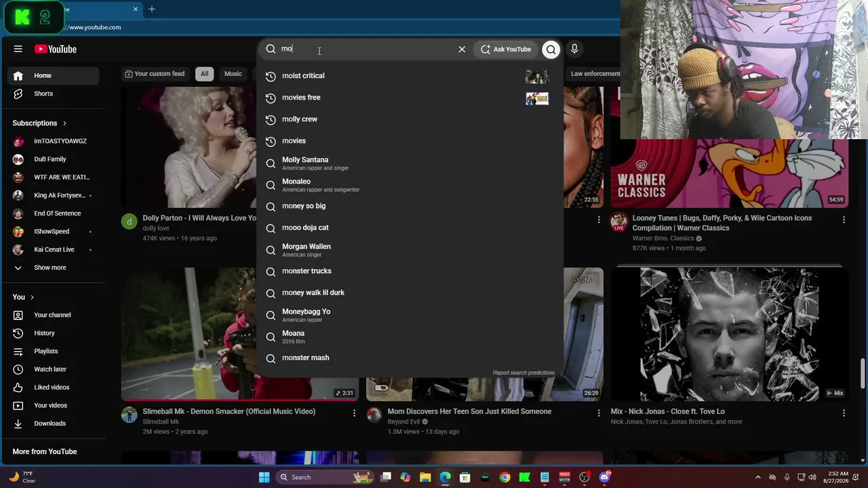Open File Explorer from the taskbar
This screenshot has height=488, width=868.
(x=425, y=477)
